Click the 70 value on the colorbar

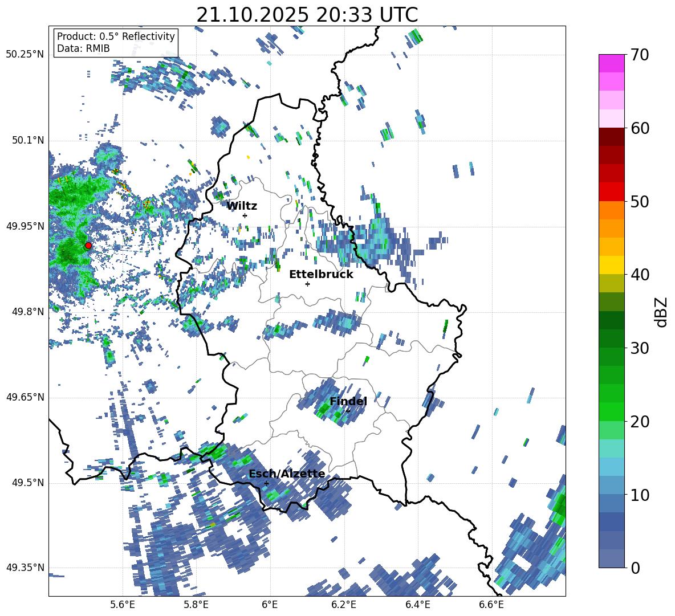click(639, 55)
